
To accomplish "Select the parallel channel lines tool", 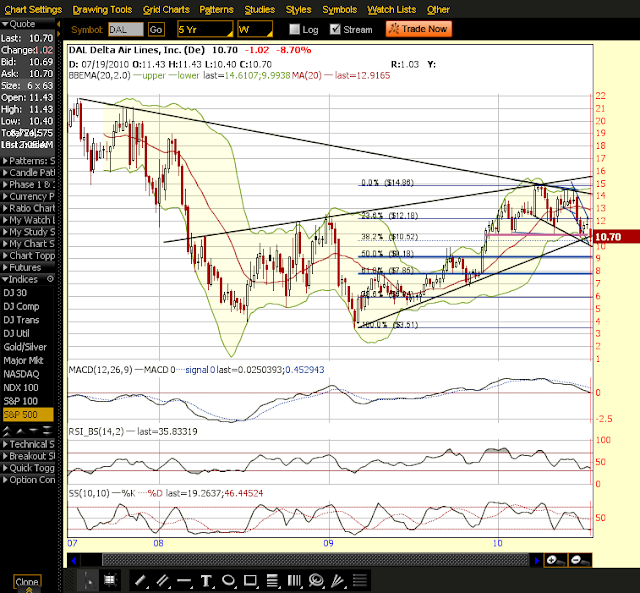I will pos(162,580).
